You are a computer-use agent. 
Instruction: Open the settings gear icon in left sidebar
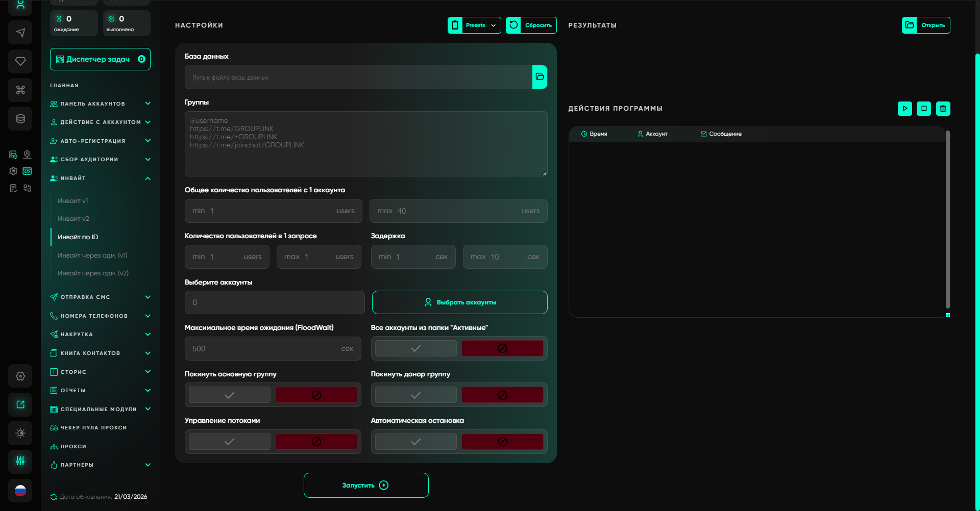(x=20, y=376)
